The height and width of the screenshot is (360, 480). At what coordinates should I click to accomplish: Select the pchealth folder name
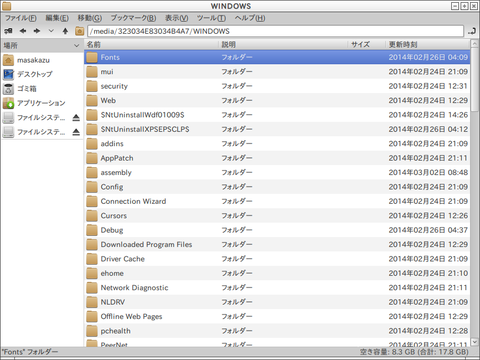click(115, 331)
